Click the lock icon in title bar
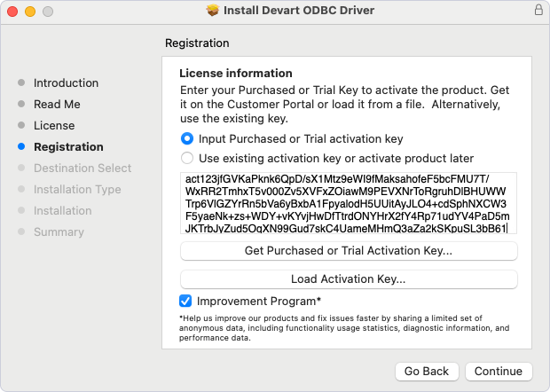550x392 pixels. [538, 10]
